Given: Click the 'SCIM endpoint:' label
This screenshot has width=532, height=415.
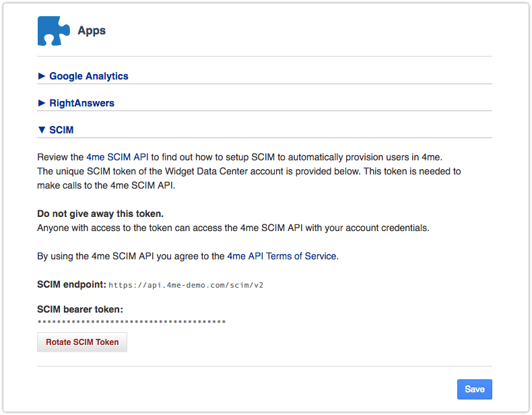Looking at the screenshot, I should click(71, 284).
